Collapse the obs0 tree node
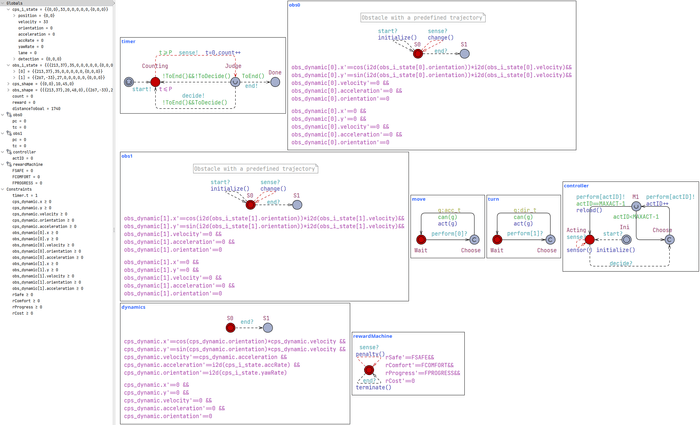 click(x=3, y=115)
